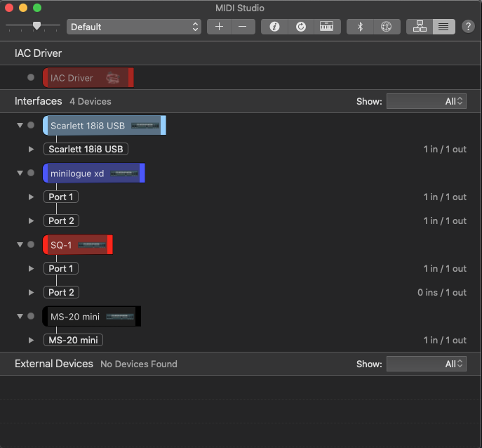482x448 pixels.
Task: Select minilogue xd Port 2 label
Action: pyautogui.click(x=61, y=220)
